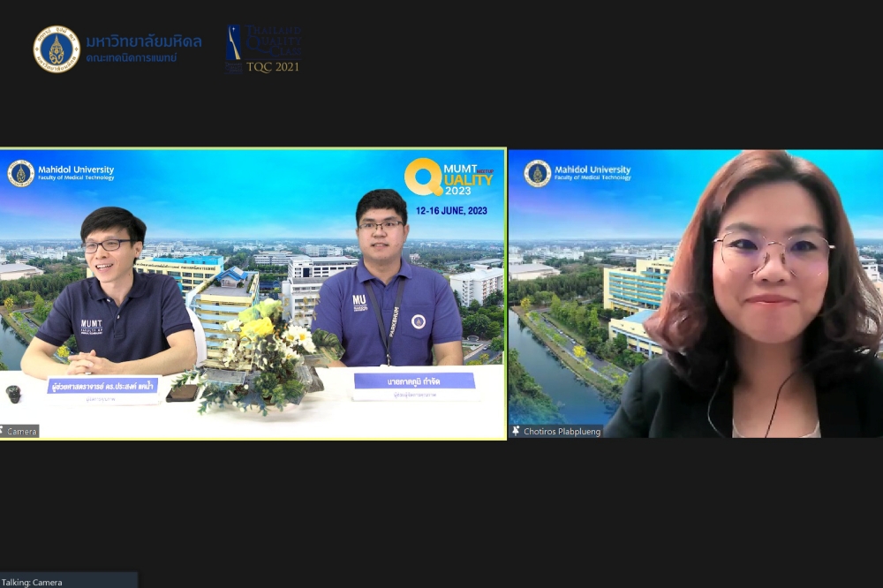883x588 pixels.
Task: Click the Mahidol seal in the right video
Action: click(x=537, y=173)
